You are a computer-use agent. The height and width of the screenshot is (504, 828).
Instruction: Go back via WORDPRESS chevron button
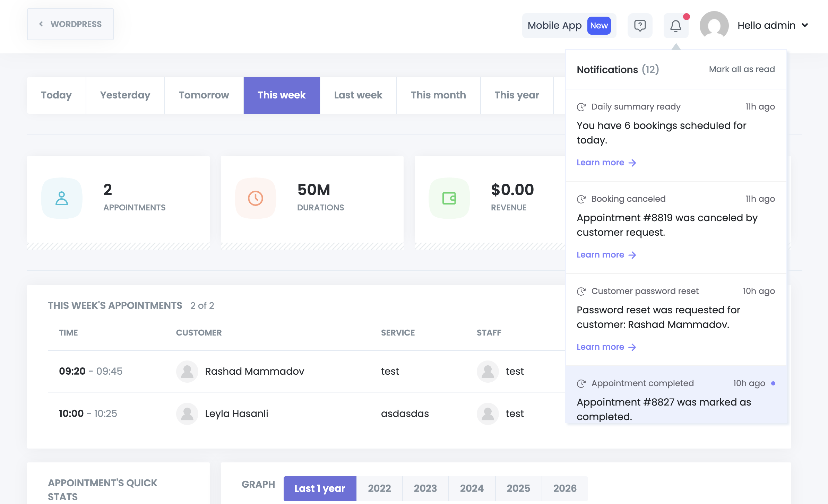coord(70,24)
